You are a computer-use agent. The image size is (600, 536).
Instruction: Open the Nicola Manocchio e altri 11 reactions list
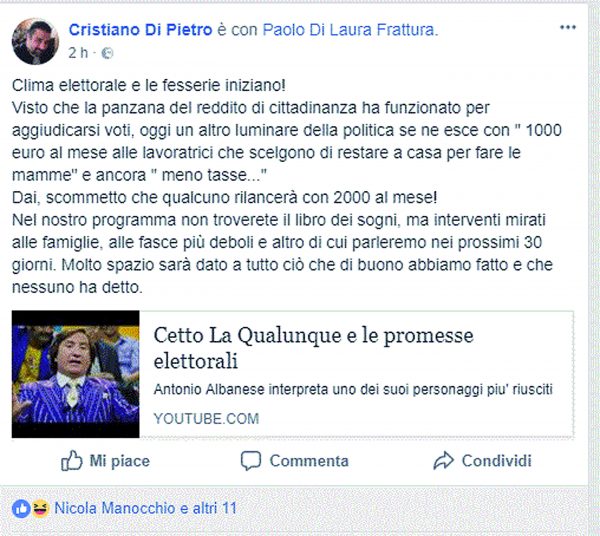pyautogui.click(x=145, y=508)
